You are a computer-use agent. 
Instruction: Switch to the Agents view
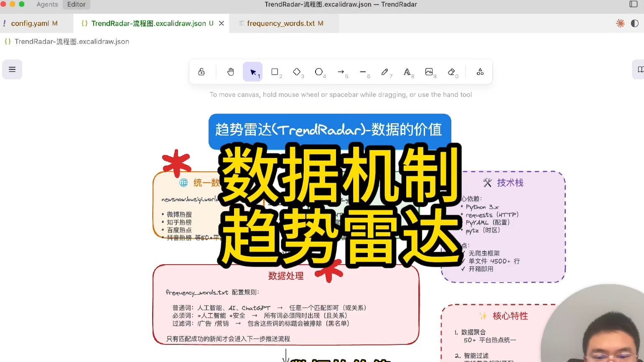coord(47,5)
